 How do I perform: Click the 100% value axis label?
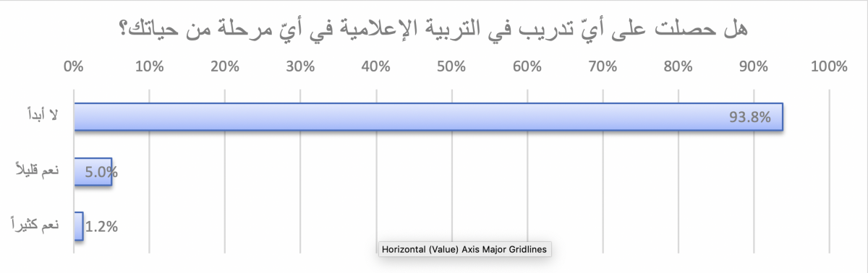click(829, 67)
